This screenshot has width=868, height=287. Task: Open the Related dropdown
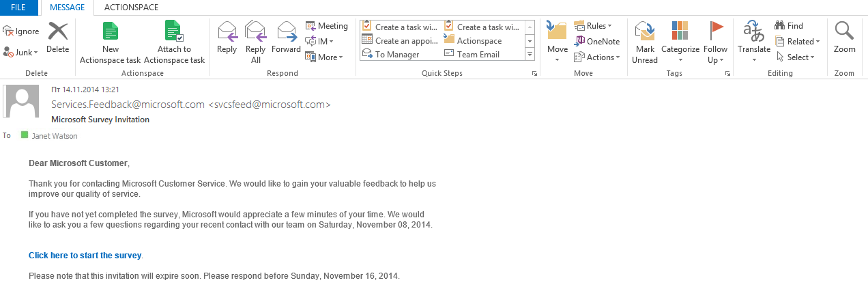(798, 42)
